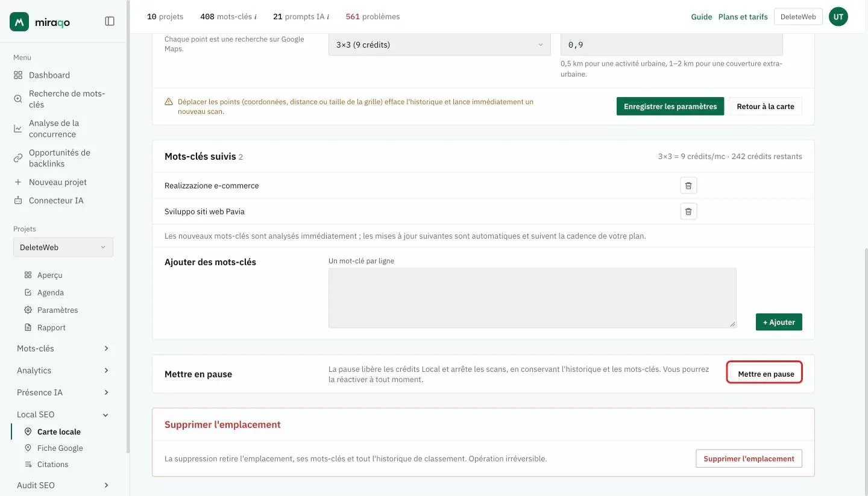This screenshot has height=496, width=868.
Task: Click Enregistrer les paramètres button
Action: tap(670, 106)
